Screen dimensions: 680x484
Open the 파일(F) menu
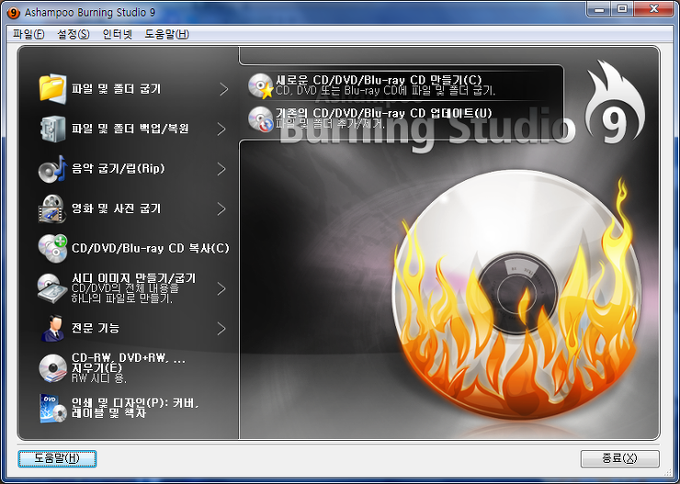(x=29, y=34)
